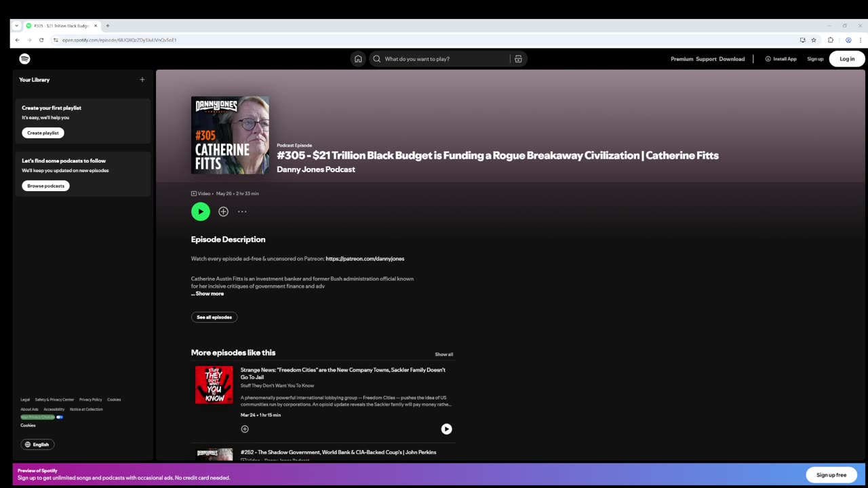Open the About Ads footer link
Image resolution: width=868 pixels, height=488 pixels.
click(29, 409)
